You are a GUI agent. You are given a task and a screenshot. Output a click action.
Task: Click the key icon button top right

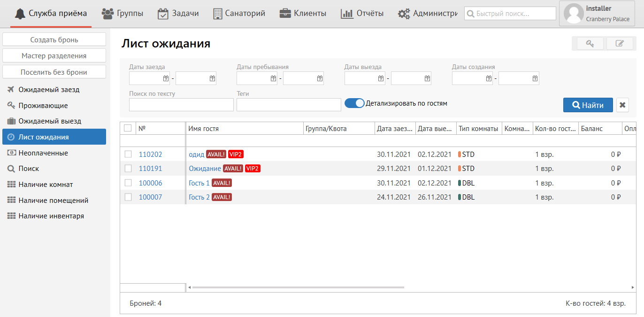(590, 44)
